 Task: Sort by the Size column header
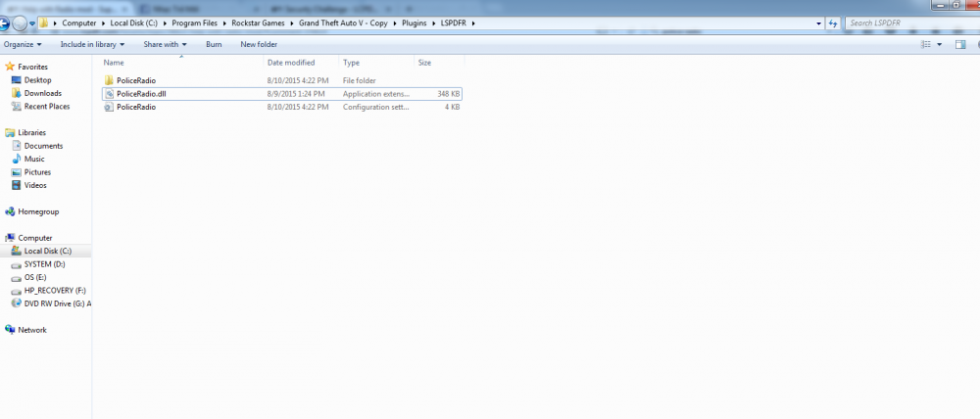tap(439, 63)
